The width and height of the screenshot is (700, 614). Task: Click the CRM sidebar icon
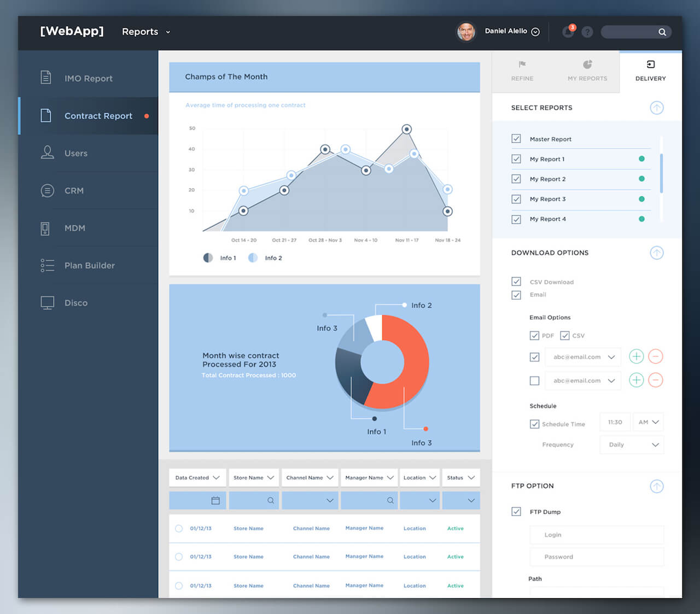[47, 190]
